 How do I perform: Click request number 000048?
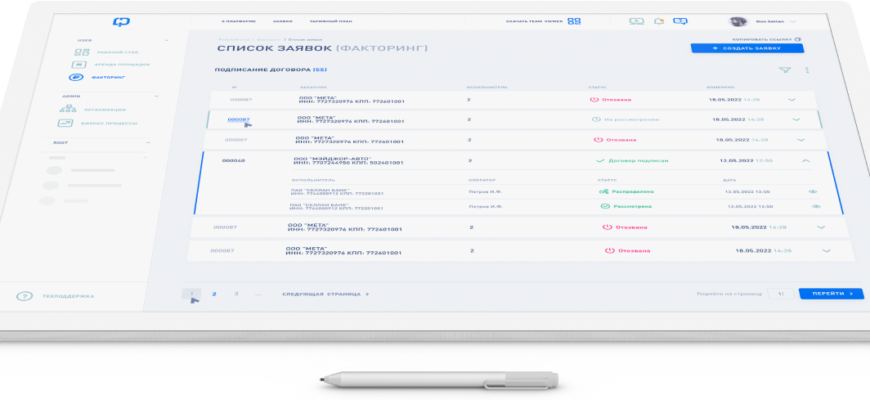click(234, 160)
